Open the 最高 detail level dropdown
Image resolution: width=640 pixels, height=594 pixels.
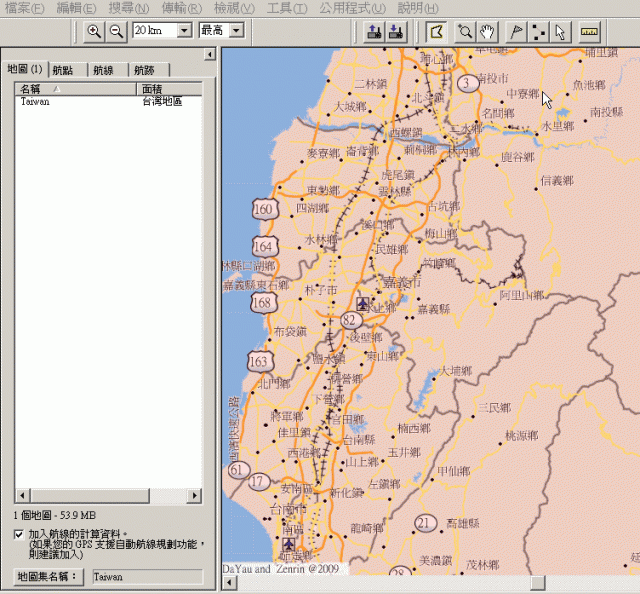click(x=236, y=30)
